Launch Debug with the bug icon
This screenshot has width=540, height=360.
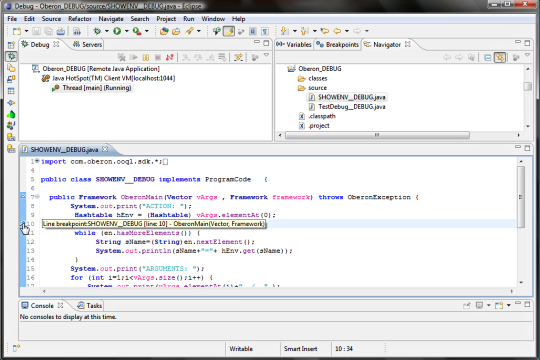(97, 31)
